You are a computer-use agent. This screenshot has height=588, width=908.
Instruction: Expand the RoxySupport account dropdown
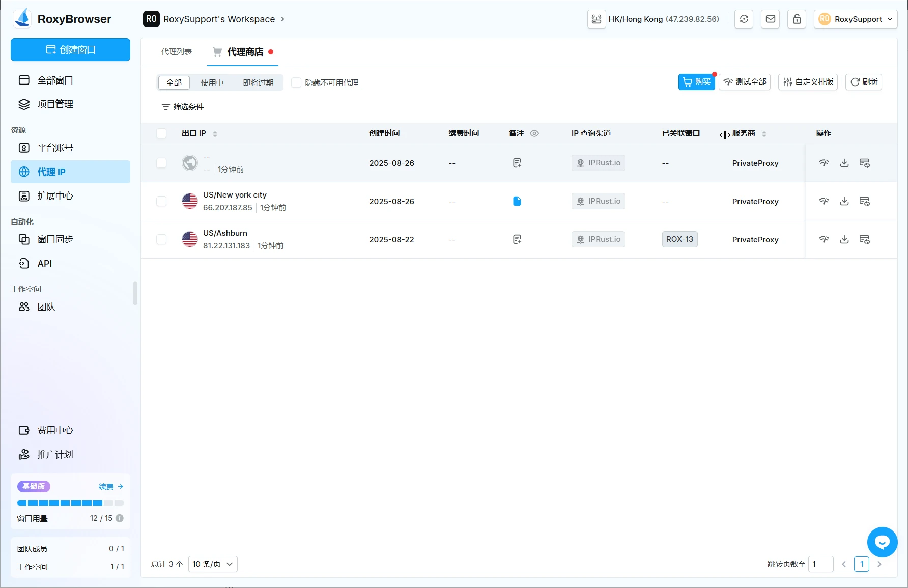coord(855,19)
